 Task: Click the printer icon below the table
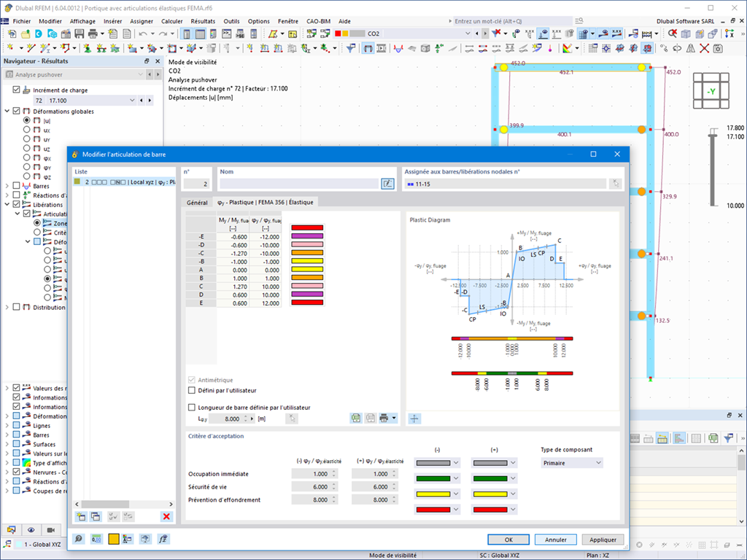384,419
